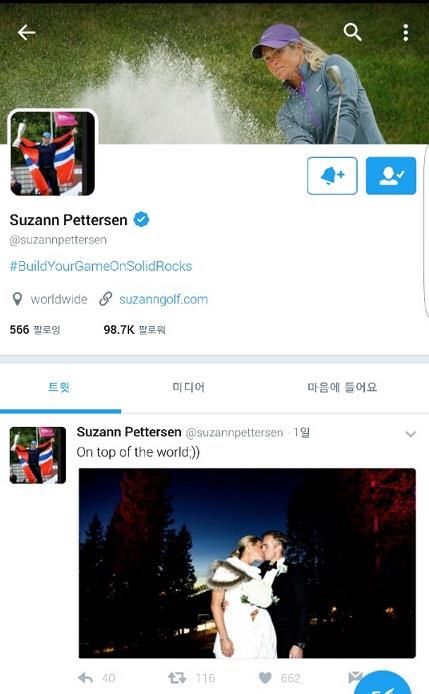Like the tweet with heart icon
This screenshot has width=429, height=694.
pyautogui.click(x=265, y=678)
